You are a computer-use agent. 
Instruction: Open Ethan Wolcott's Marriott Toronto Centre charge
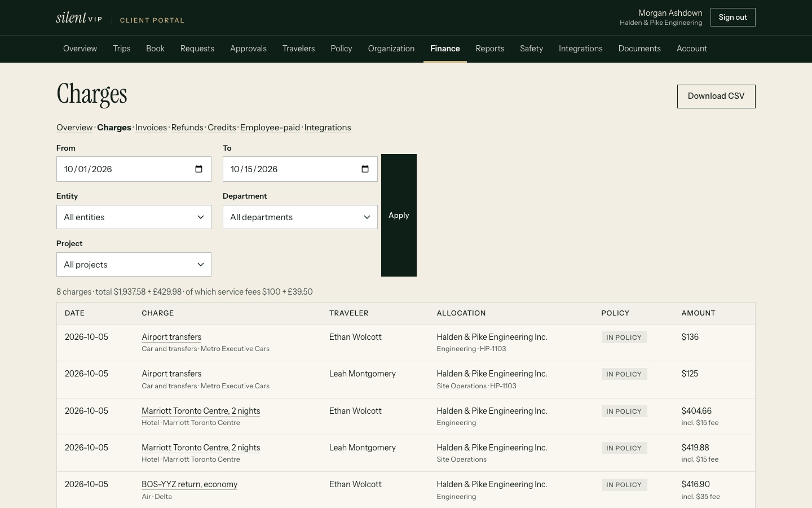point(201,411)
